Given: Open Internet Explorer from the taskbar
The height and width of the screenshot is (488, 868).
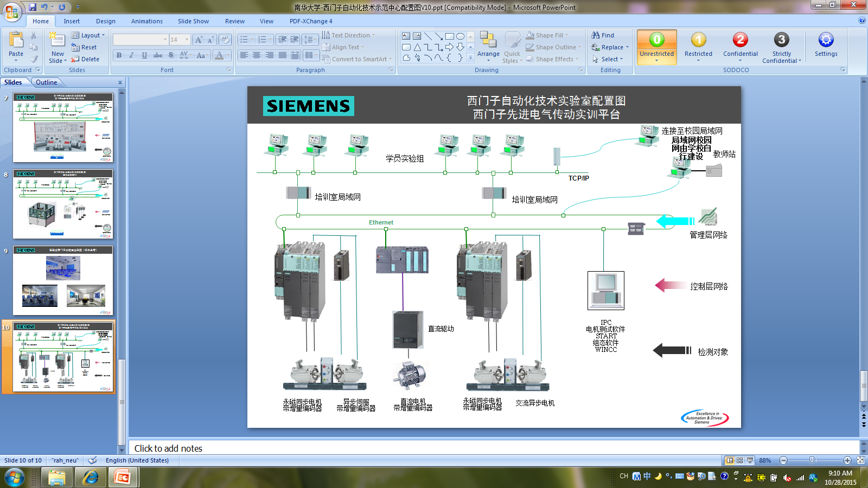Looking at the screenshot, I should click(90, 478).
